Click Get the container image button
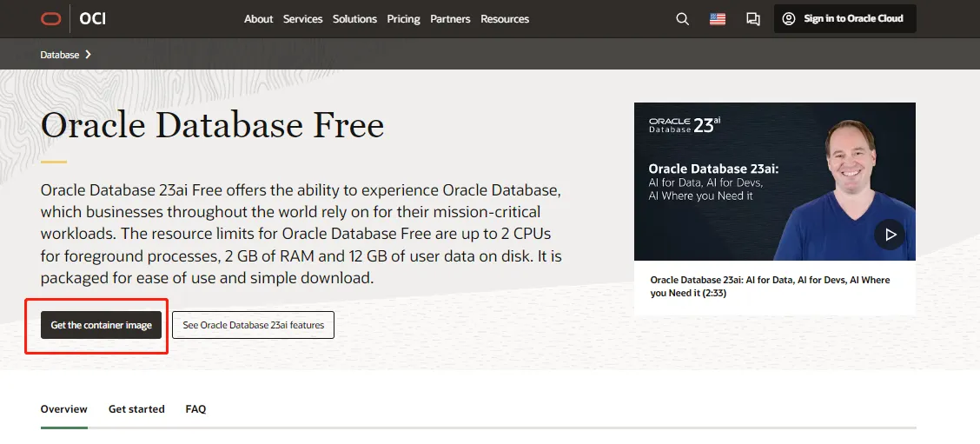This screenshot has width=980, height=444. tap(102, 325)
